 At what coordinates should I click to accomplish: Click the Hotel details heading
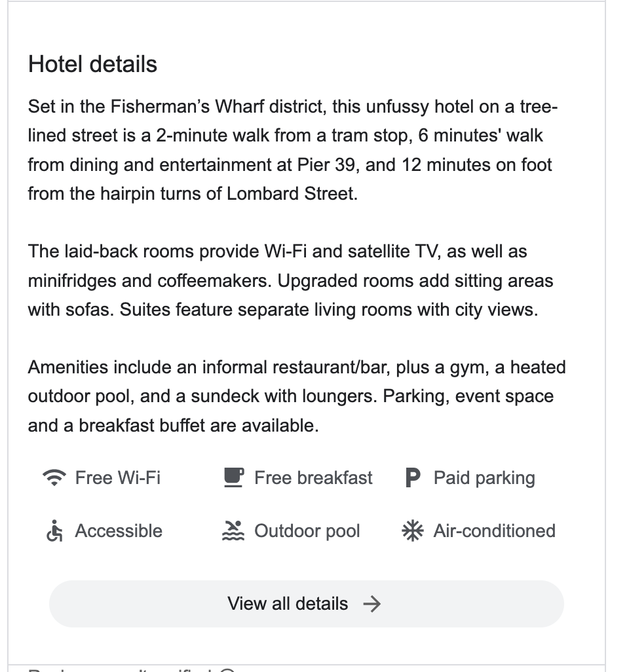(93, 64)
